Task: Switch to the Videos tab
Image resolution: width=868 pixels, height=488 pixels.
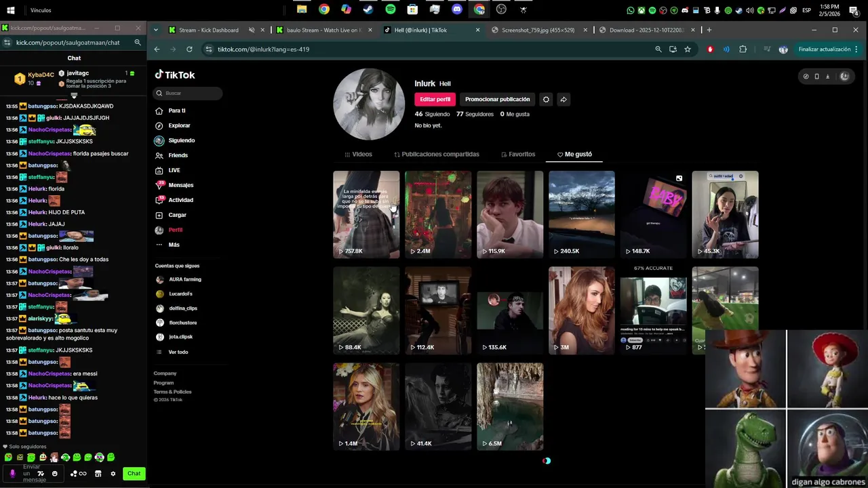Action: pos(359,154)
